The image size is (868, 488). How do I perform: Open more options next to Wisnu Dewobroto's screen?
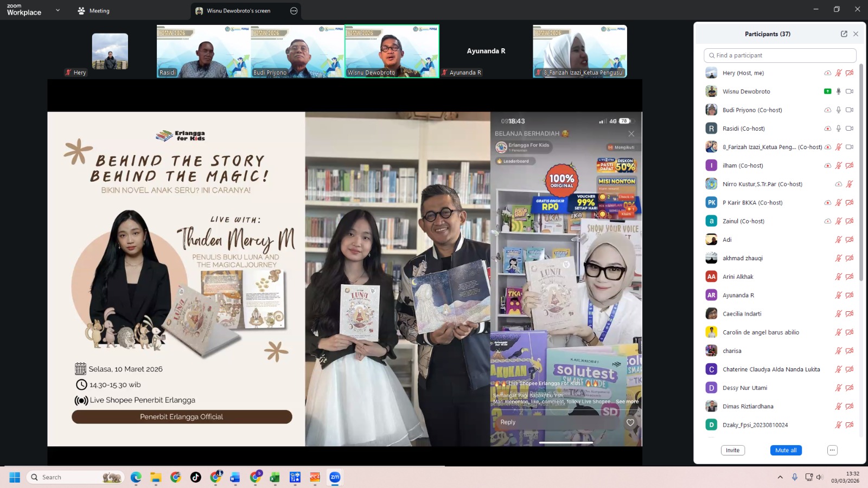point(293,11)
